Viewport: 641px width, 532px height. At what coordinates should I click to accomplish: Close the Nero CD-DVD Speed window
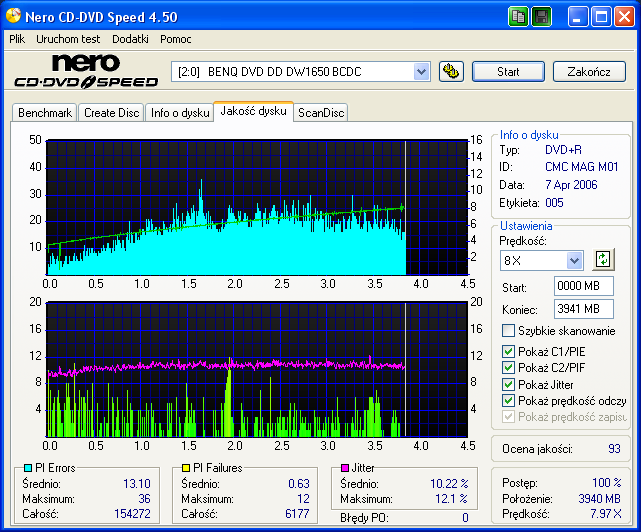625,17
